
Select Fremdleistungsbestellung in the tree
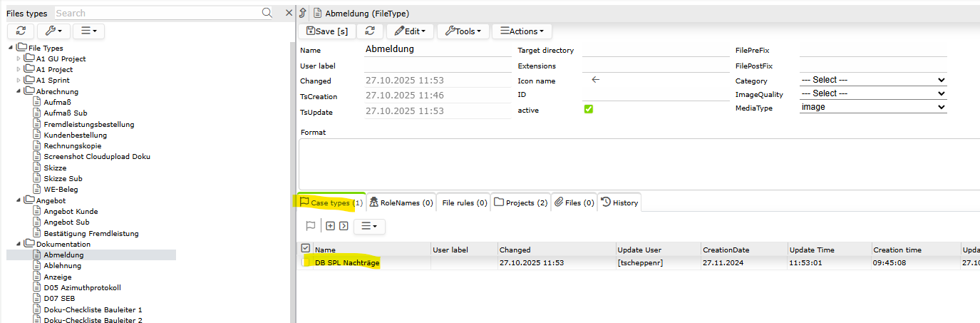[89, 124]
